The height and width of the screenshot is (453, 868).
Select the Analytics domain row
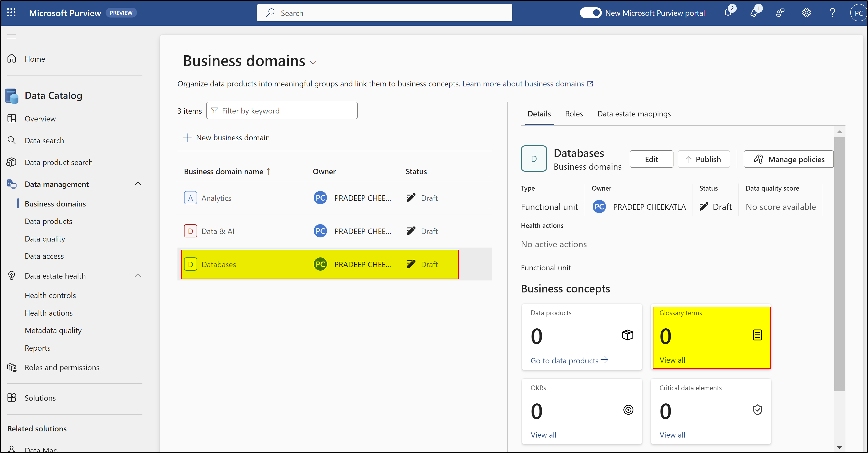334,198
